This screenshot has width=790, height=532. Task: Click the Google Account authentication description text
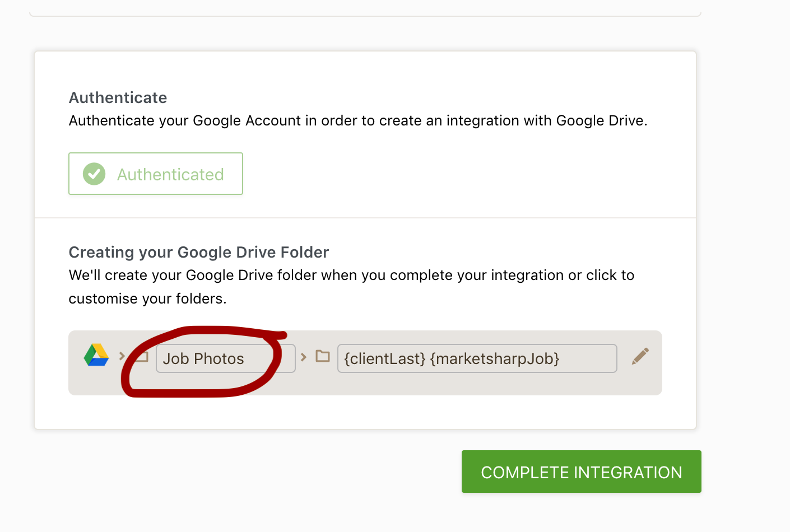tap(357, 121)
